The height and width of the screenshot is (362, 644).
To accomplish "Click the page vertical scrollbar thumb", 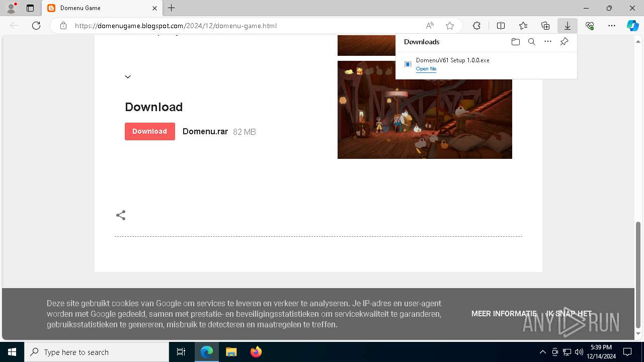I will (x=638, y=275).
